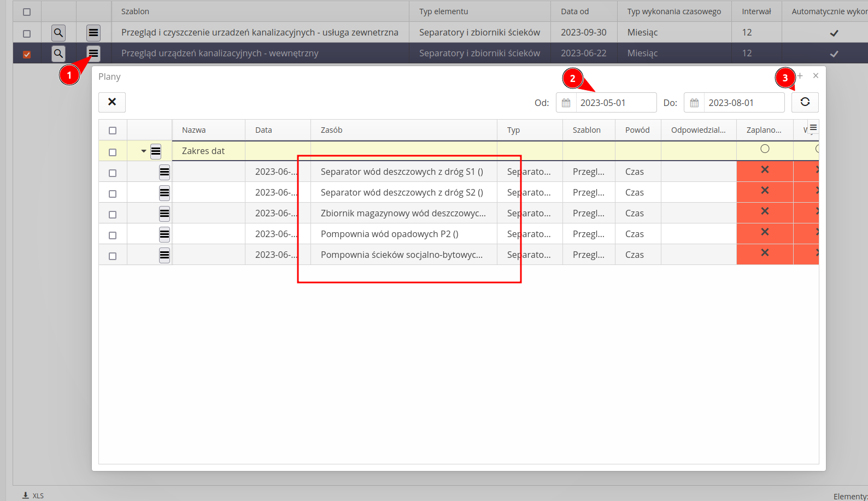Collapse the Zakres dat group arrow

click(x=144, y=151)
